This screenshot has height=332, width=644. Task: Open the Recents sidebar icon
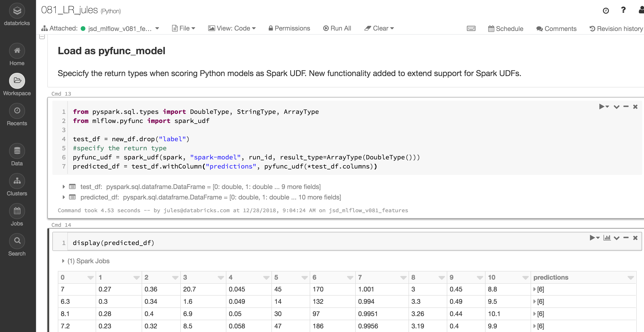coord(17,111)
